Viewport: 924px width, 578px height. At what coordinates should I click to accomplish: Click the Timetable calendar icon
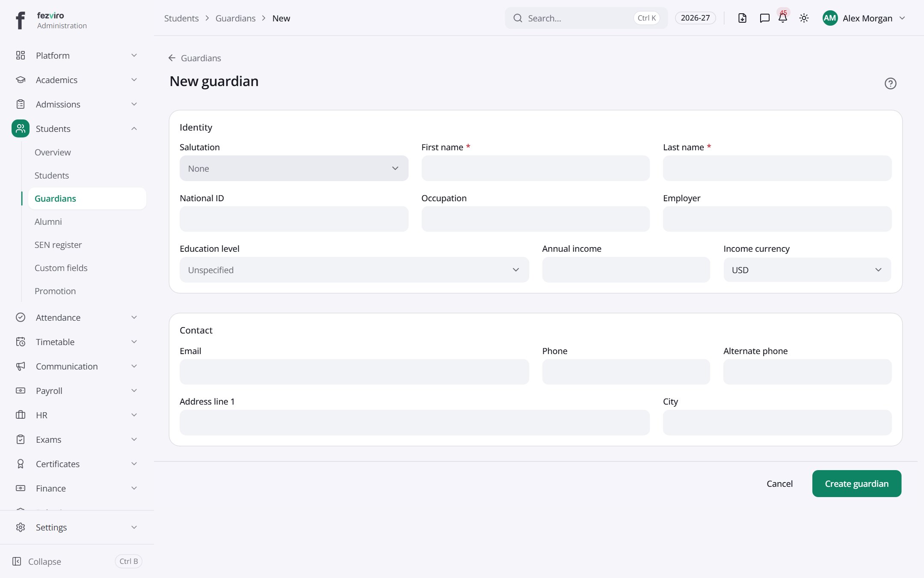click(x=21, y=342)
